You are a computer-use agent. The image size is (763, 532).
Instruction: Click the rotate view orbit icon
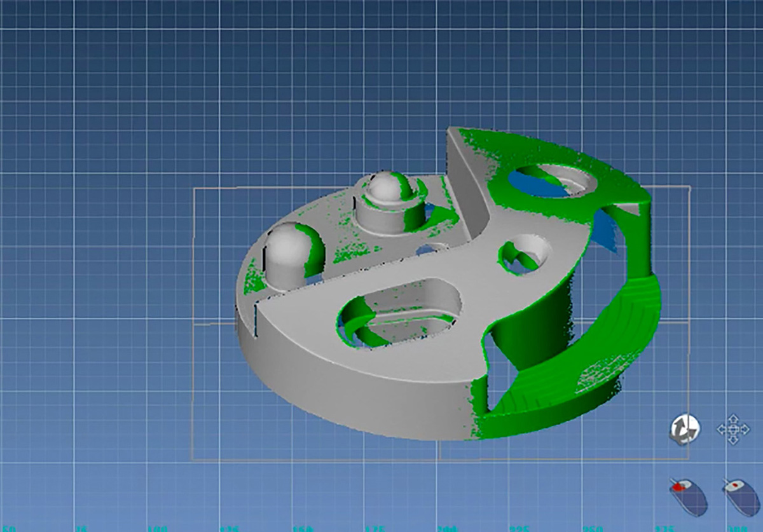684,428
